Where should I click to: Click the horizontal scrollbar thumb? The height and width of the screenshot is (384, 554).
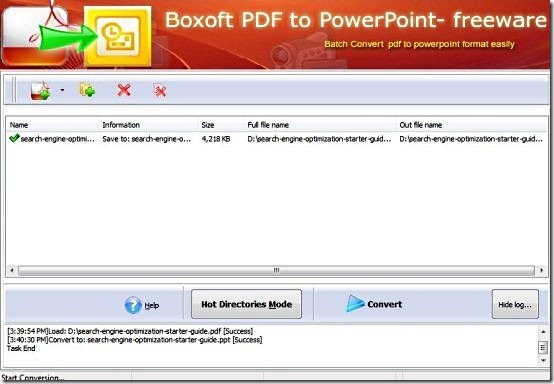(x=276, y=271)
